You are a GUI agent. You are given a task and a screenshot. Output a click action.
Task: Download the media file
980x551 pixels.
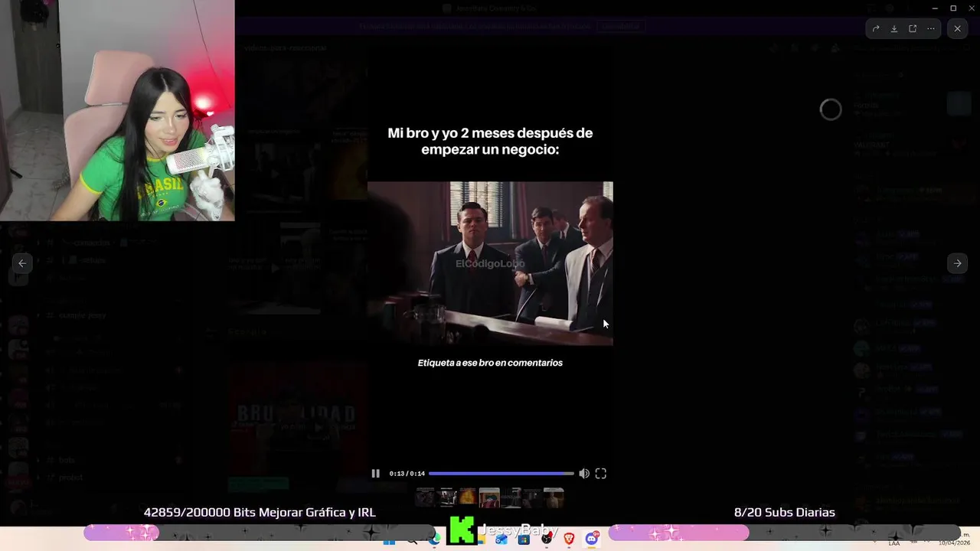pyautogui.click(x=894, y=29)
